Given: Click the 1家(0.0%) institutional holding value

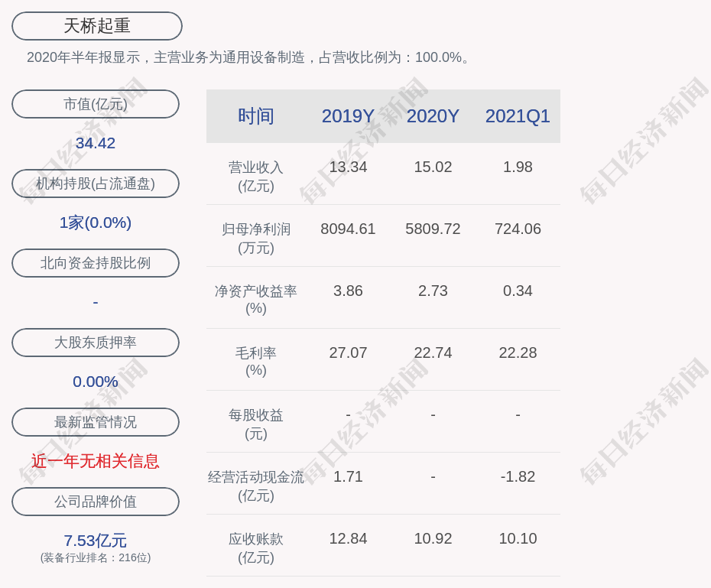Looking at the screenshot, I should [x=96, y=223].
